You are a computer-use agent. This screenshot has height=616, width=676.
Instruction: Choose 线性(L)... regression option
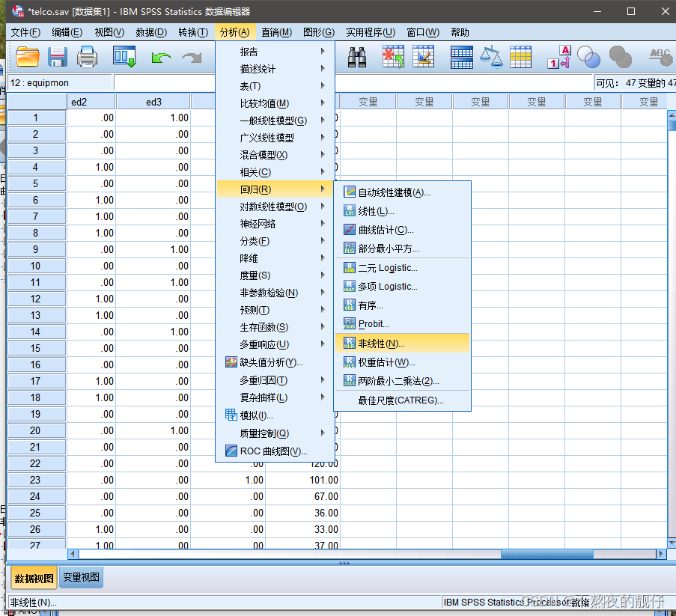click(x=402, y=211)
